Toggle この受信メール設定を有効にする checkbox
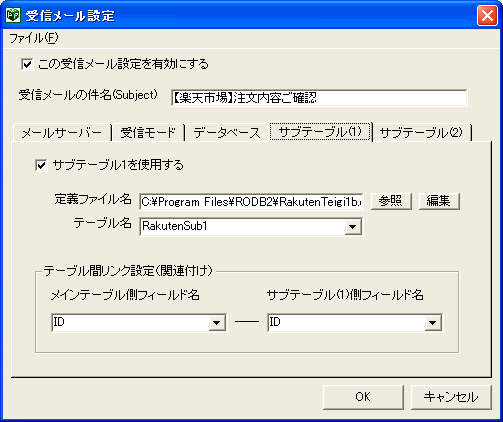The width and height of the screenshot is (503, 422). [27, 64]
